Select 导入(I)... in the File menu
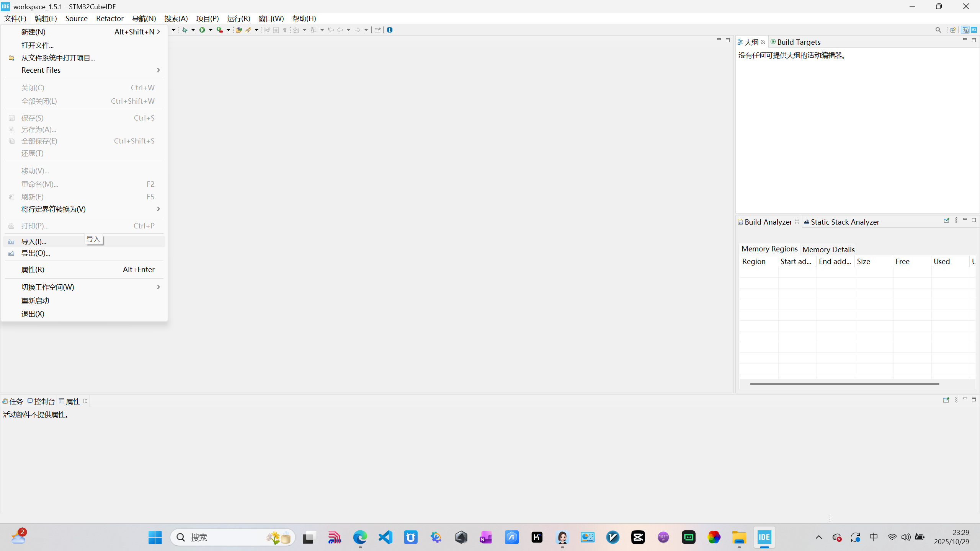 pyautogui.click(x=34, y=241)
